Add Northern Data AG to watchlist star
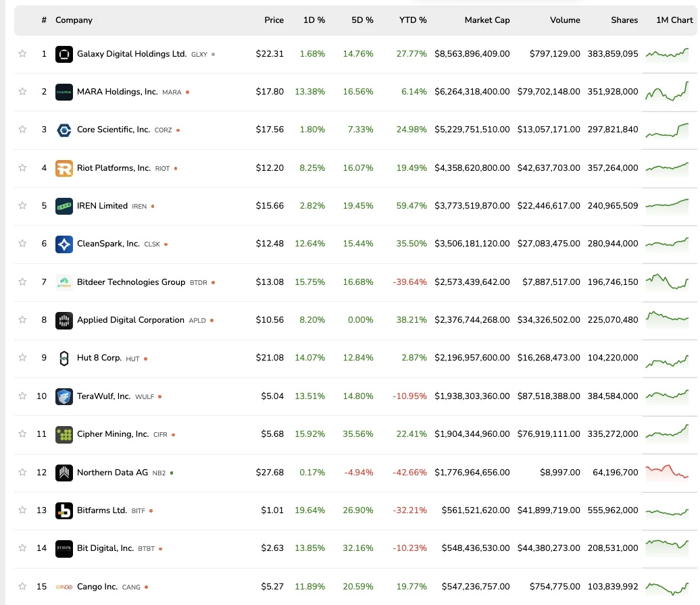The image size is (700, 605). (x=22, y=473)
